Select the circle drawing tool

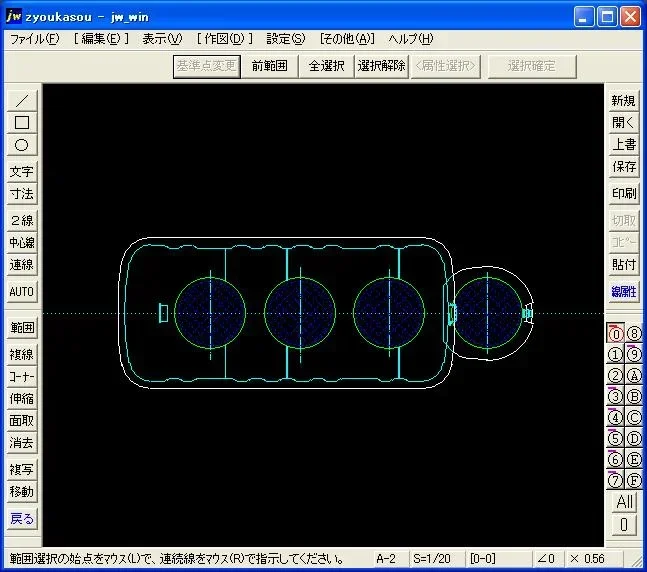tap(22, 145)
